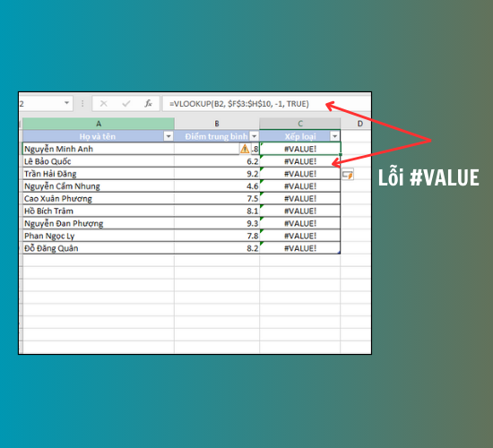Select score cell 8.1
493x448 pixels.
click(217, 211)
